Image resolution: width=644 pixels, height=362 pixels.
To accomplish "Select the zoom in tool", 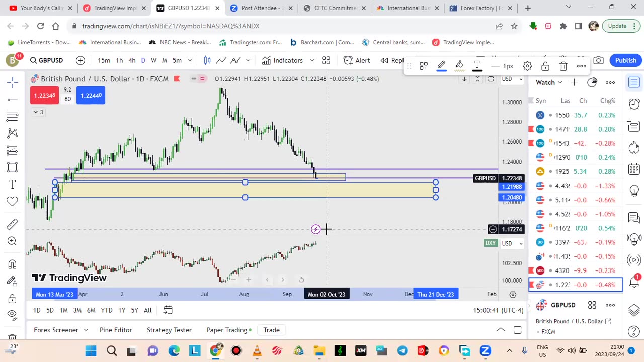I will (13, 241).
